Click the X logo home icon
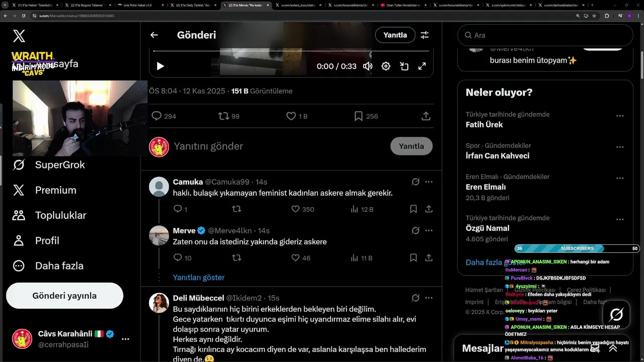The width and height of the screenshot is (644, 362). [19, 36]
